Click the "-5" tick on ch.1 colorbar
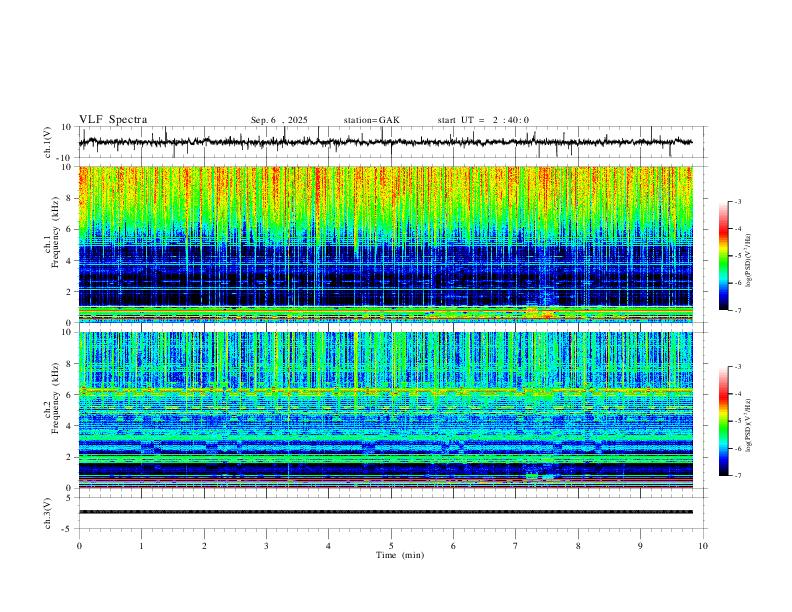The width and height of the screenshot is (792, 612). point(737,256)
